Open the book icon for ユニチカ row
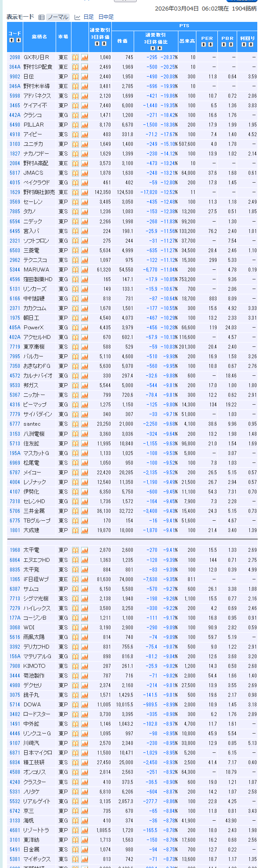Image resolution: width=263 pixels, height=868 pixels. pos(75,144)
